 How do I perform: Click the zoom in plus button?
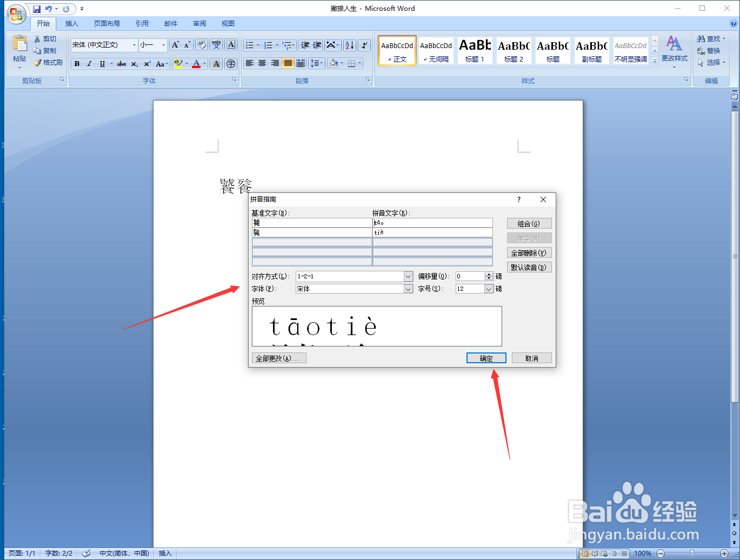[724, 553]
